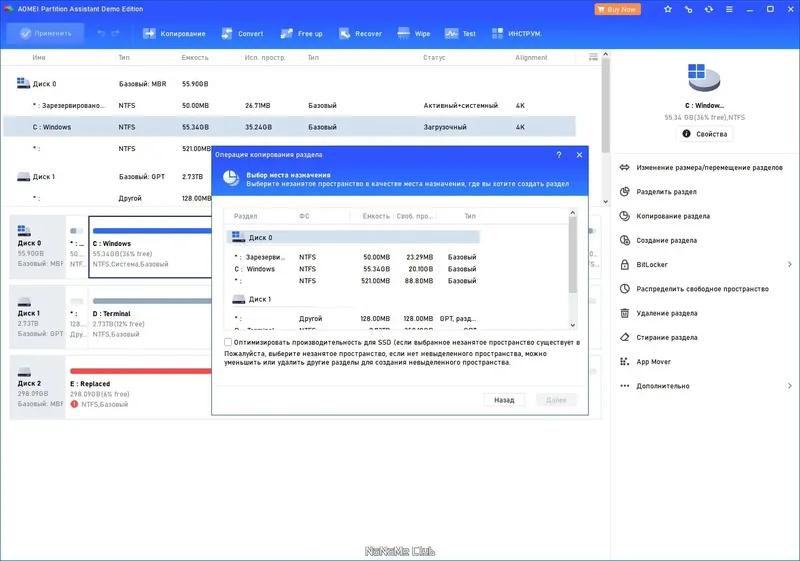Expand BitLocker submenu arrow

pyautogui.click(x=789, y=265)
